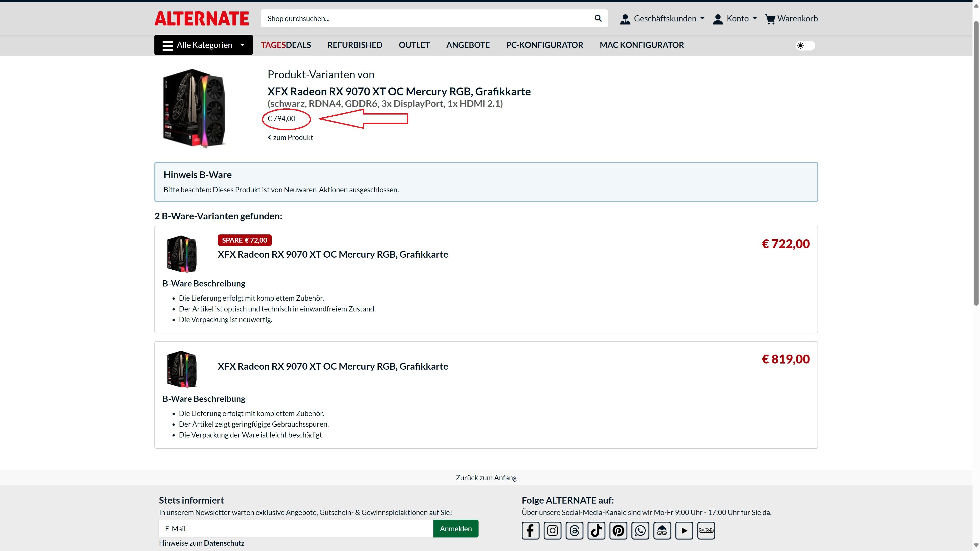Open the YouTube play icon

684,531
